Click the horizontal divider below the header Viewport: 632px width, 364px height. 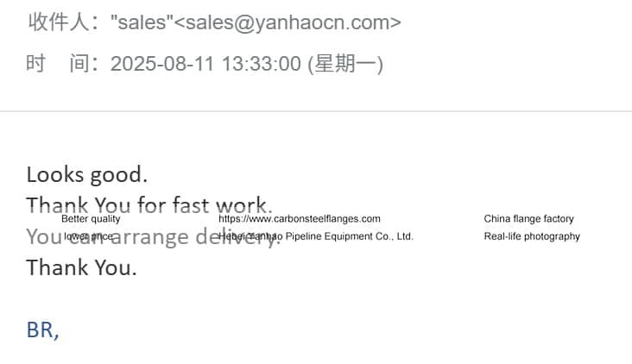pos(316,111)
